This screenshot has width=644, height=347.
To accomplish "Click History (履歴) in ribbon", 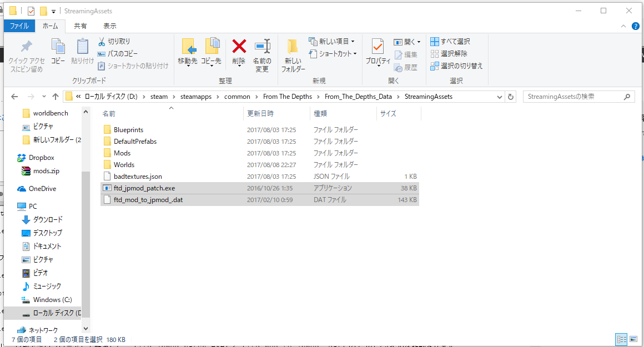I will (x=406, y=67).
